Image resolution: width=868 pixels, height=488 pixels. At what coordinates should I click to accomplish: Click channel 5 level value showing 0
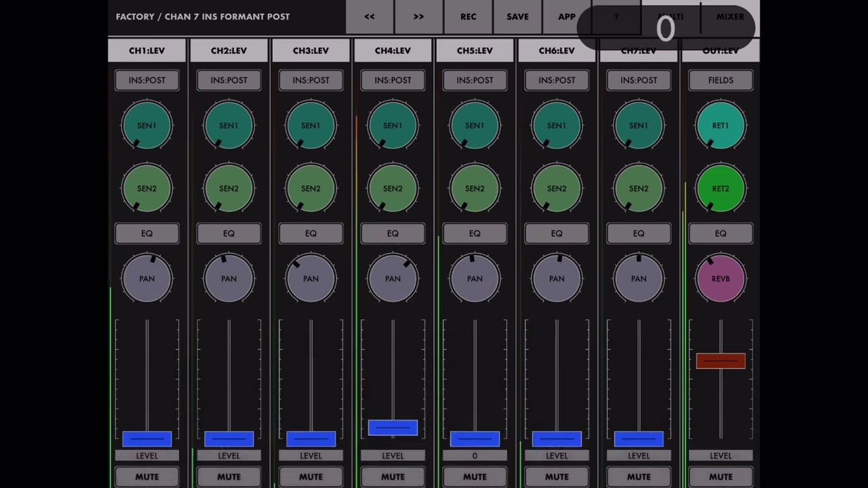coord(475,455)
